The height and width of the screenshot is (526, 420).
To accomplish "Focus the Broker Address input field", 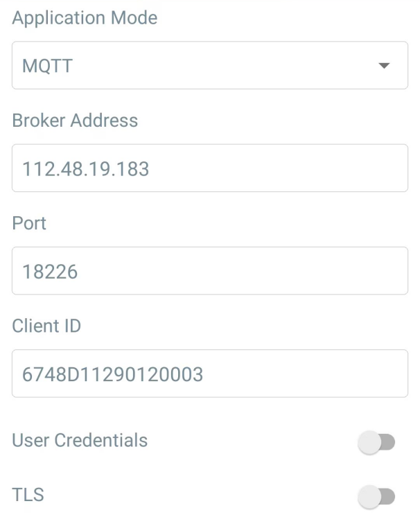I will coord(209,168).
